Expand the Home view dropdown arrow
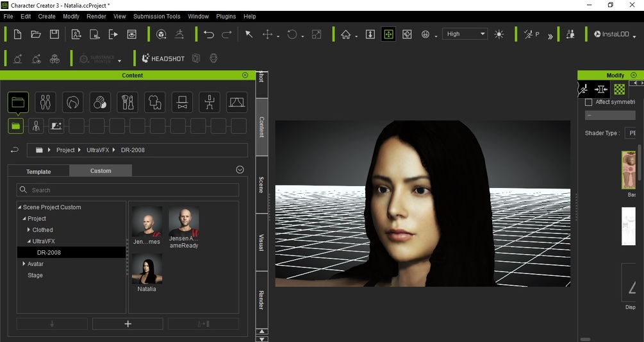This screenshot has width=644, height=342. 356,37
